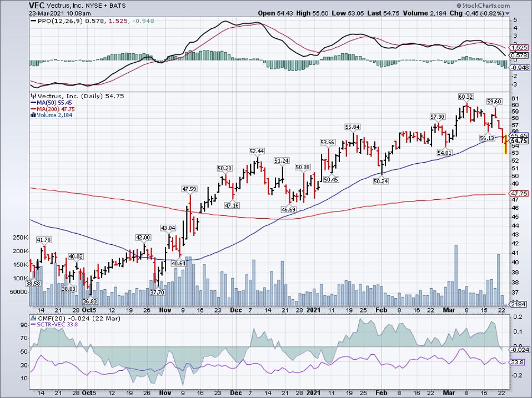Click the 41.78 price callout
Viewport: 532px width, 398px height.
pos(44,240)
